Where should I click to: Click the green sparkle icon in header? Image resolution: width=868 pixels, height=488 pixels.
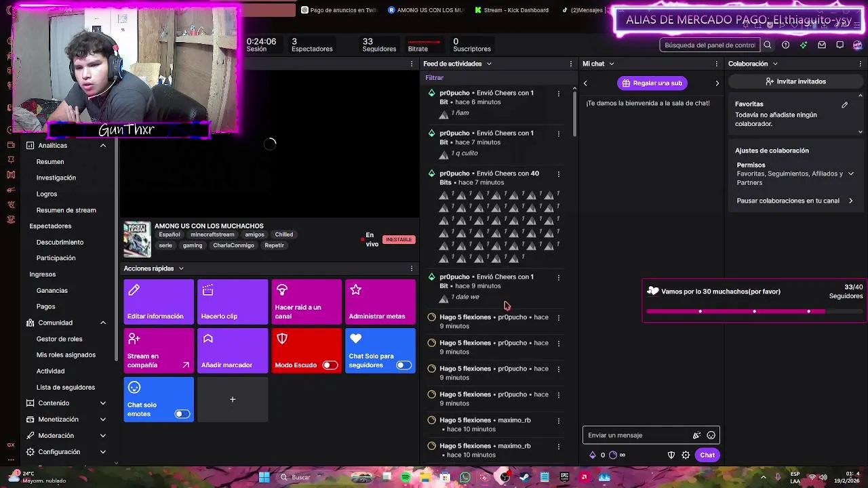click(x=804, y=45)
